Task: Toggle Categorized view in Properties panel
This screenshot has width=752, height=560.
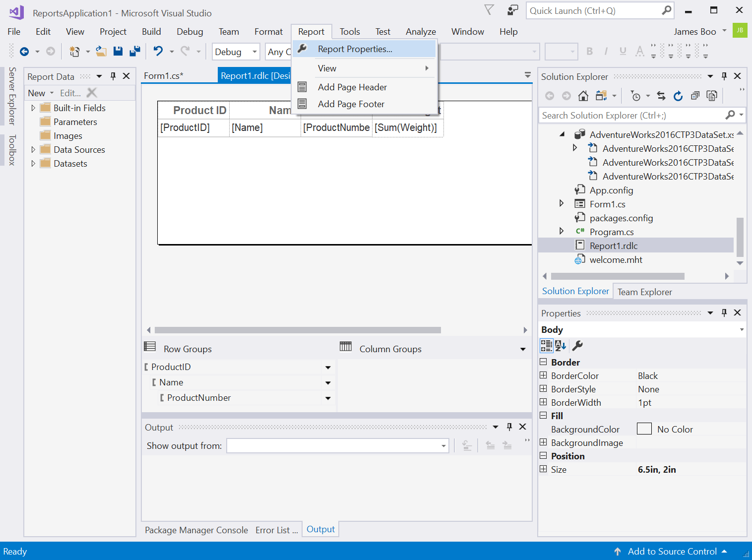Action: tap(546, 346)
